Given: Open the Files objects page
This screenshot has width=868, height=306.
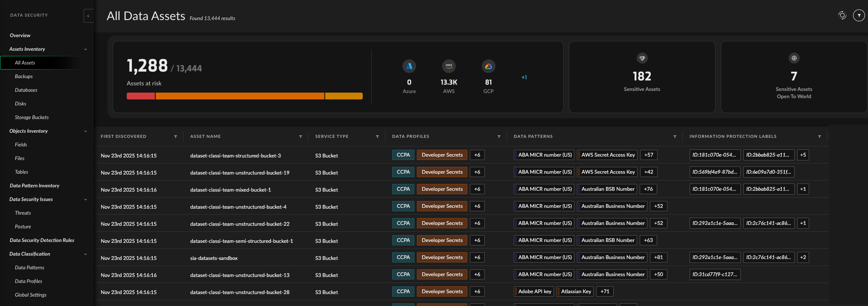Looking at the screenshot, I should pos(20,158).
